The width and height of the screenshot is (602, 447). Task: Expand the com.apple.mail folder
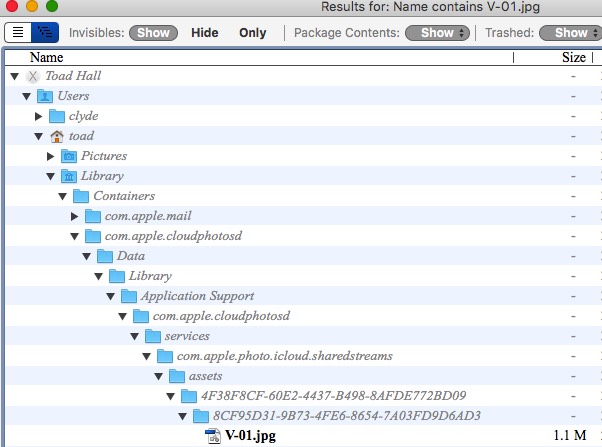(x=74, y=216)
